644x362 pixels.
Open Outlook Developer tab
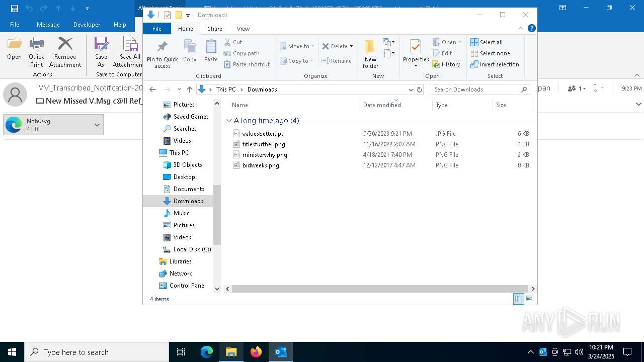pyautogui.click(x=87, y=25)
